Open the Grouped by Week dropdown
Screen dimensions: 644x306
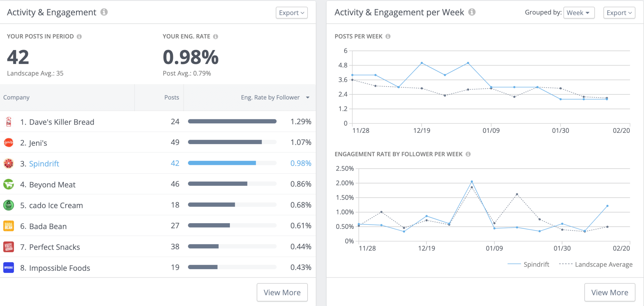pyautogui.click(x=579, y=13)
